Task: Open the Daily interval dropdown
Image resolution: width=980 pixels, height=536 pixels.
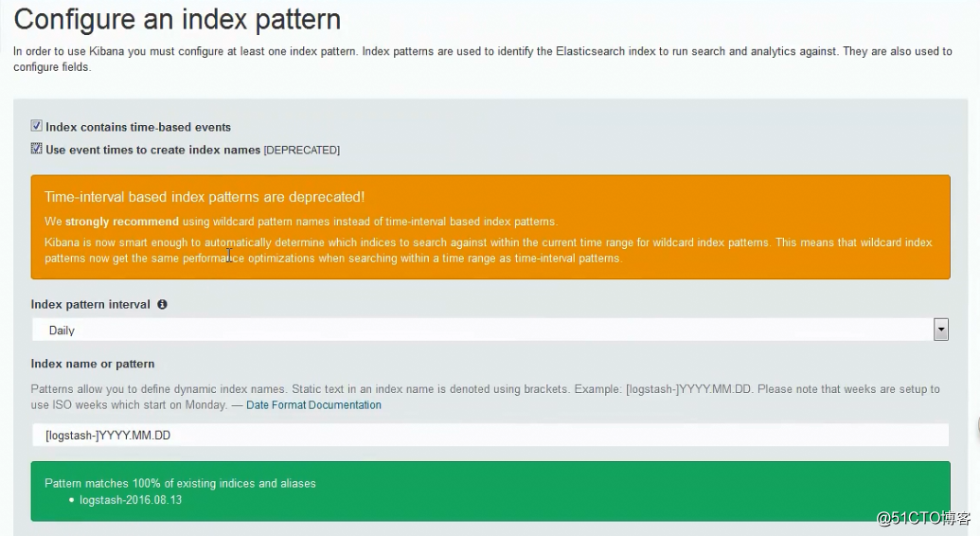Action: point(490,330)
